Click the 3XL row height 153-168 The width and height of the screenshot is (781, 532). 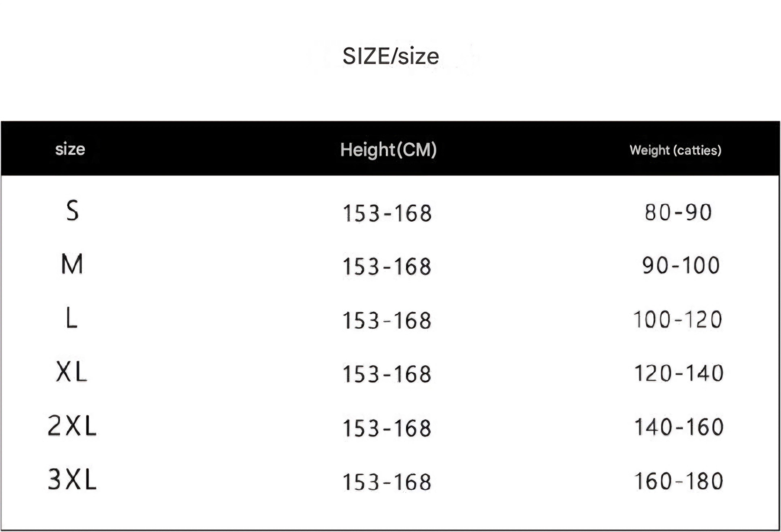click(x=387, y=482)
